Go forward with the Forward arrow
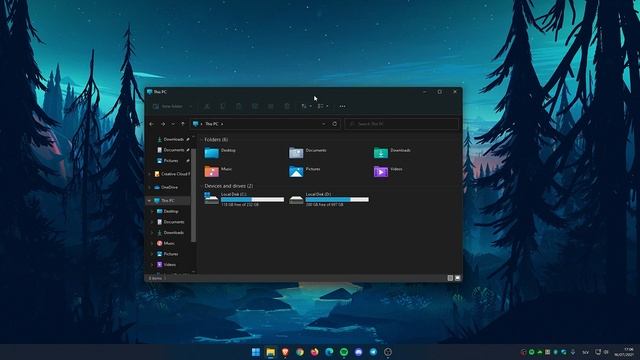 click(x=163, y=124)
